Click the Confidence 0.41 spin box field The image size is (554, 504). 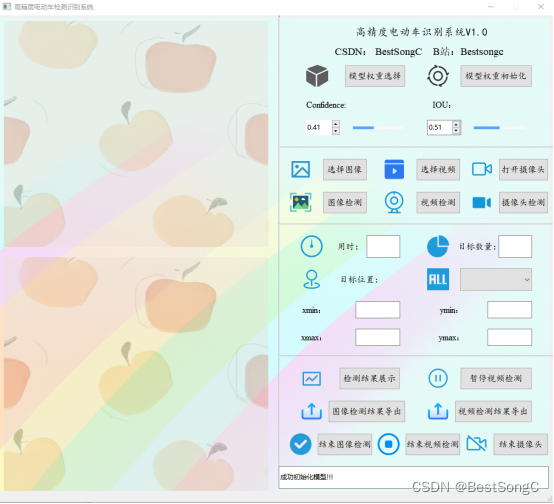319,128
